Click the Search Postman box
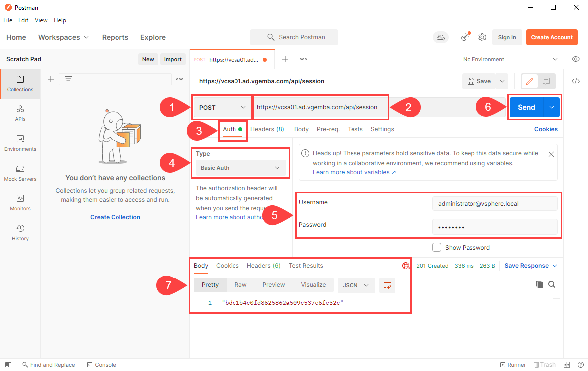Screen dimensions: 588x371 point(294,37)
